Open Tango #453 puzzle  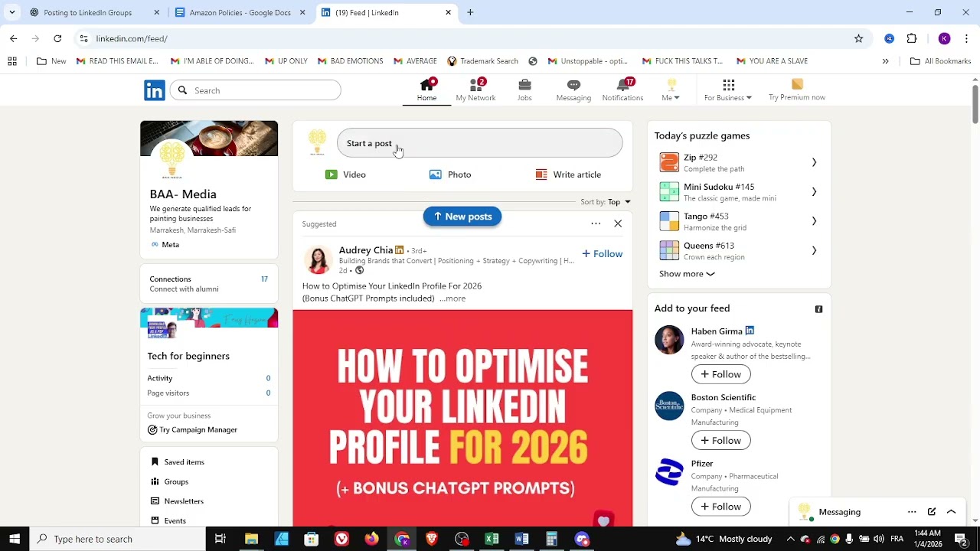739,221
